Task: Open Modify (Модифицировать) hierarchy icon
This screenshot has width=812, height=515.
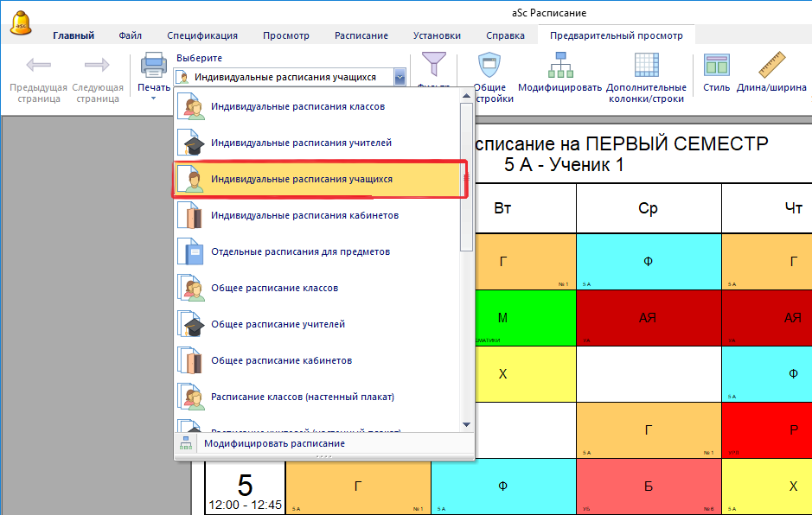Action: (559, 66)
